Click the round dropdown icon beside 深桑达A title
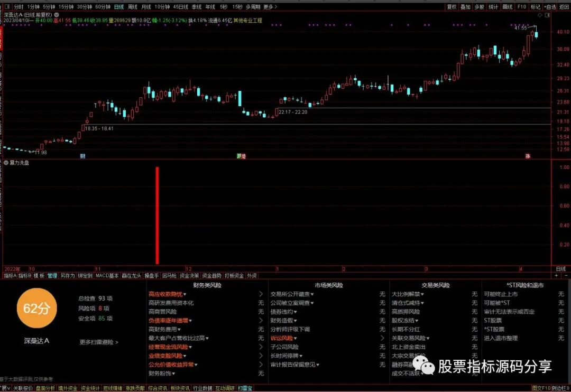This screenshot has width=571, height=392. pos(57,15)
